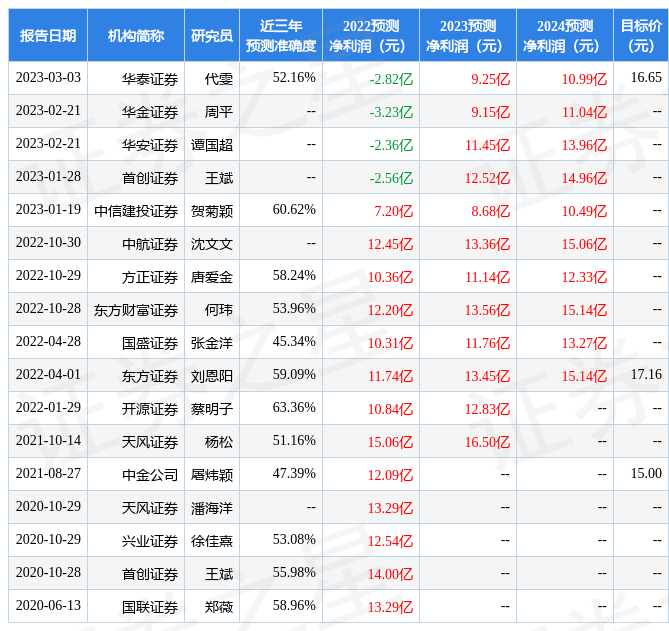Open the 中信建投证券 institution entry
Screen dimensions: 669x631
tap(136, 211)
